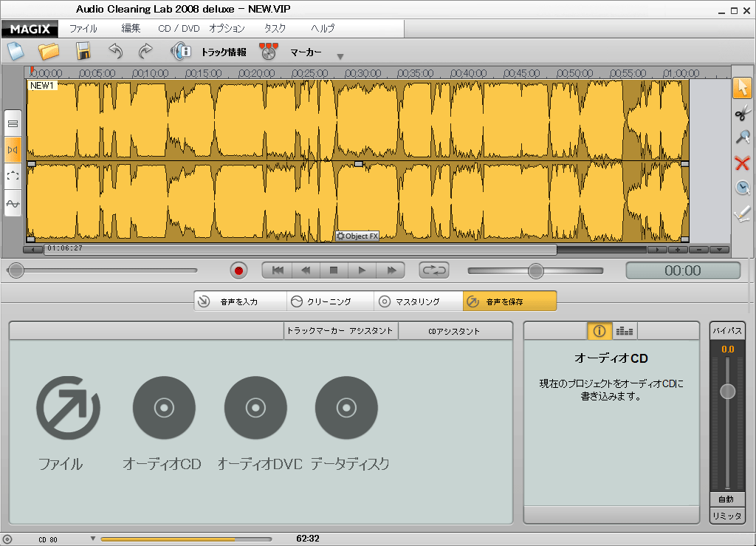
Task: Select the clock magnifier time tool
Action: click(x=742, y=188)
